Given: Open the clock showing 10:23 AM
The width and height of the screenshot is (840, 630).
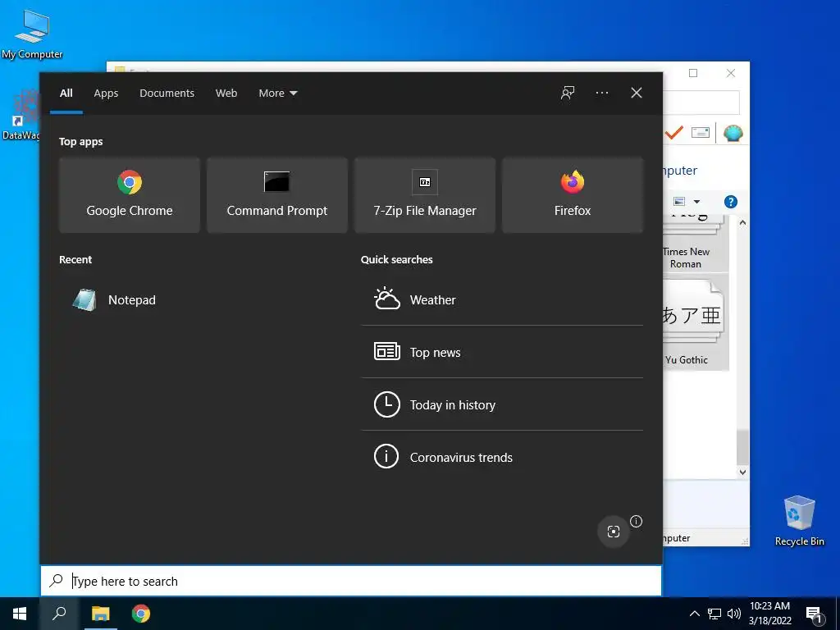Looking at the screenshot, I should [769, 614].
